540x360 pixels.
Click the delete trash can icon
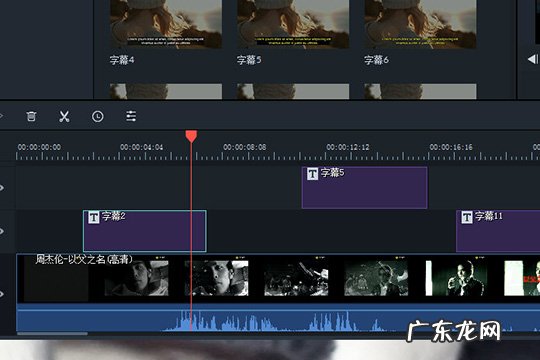[x=31, y=116]
